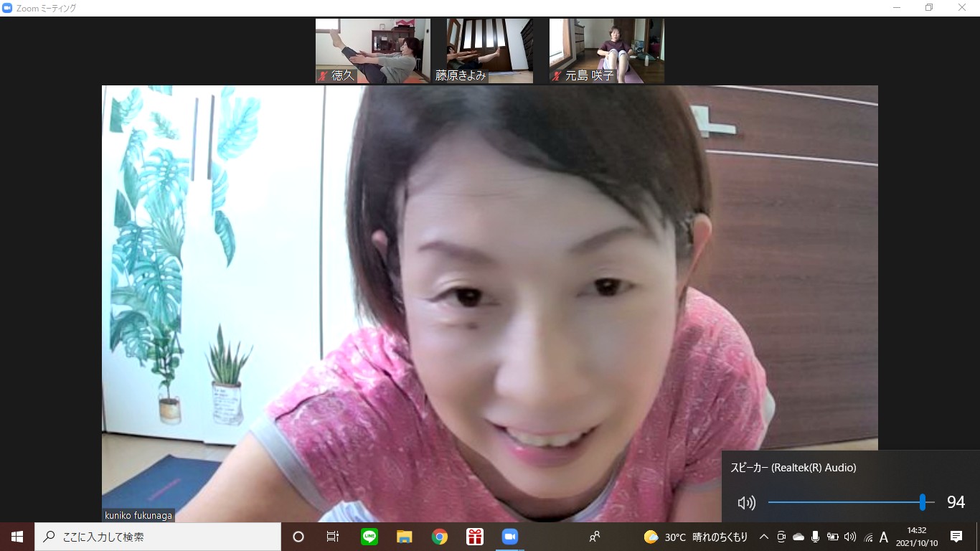The width and height of the screenshot is (980, 551).
Task: Open the Action Center notifications icon
Action: click(956, 537)
